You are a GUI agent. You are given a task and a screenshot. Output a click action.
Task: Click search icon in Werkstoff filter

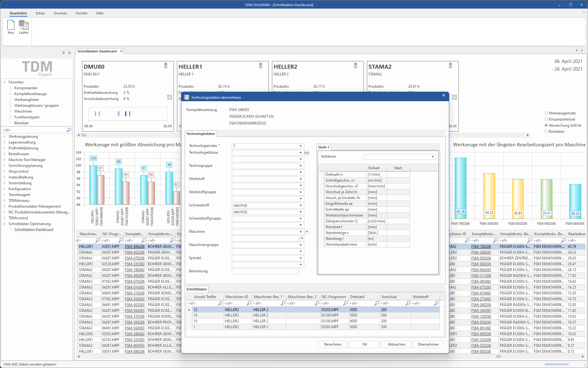tap(436, 303)
